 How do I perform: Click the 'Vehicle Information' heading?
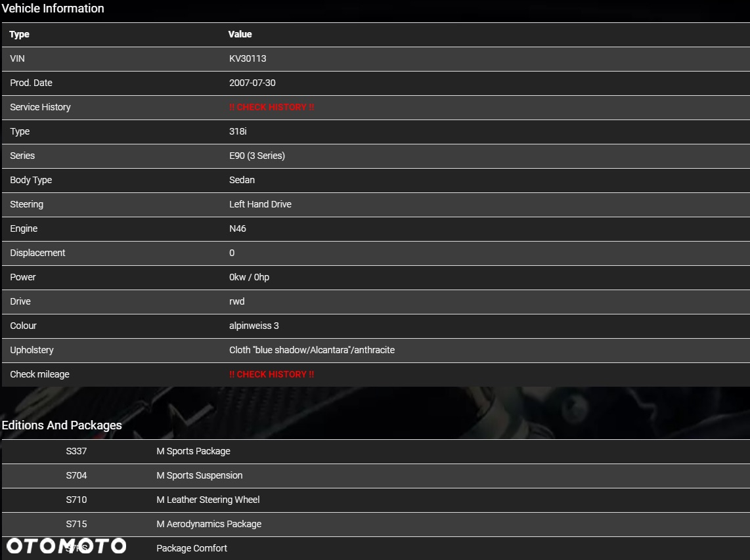tap(53, 8)
